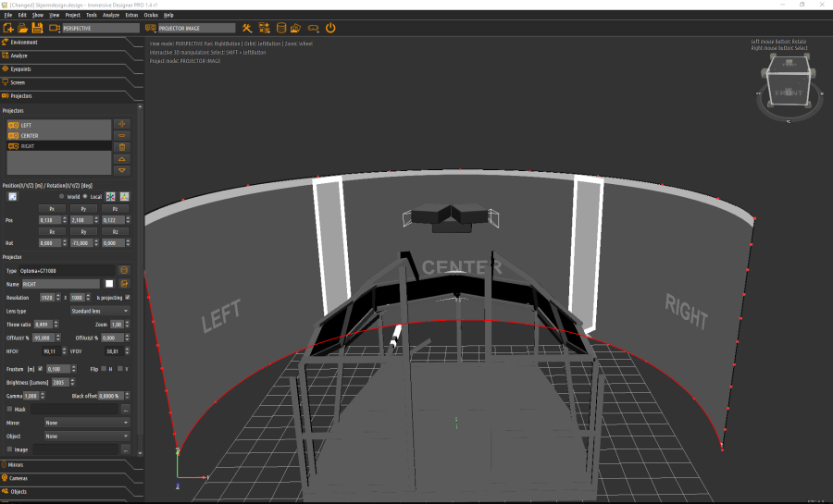Screen dimensions: 833x504
Task: Toggle the Frustum checkbox
Action: [40, 368]
